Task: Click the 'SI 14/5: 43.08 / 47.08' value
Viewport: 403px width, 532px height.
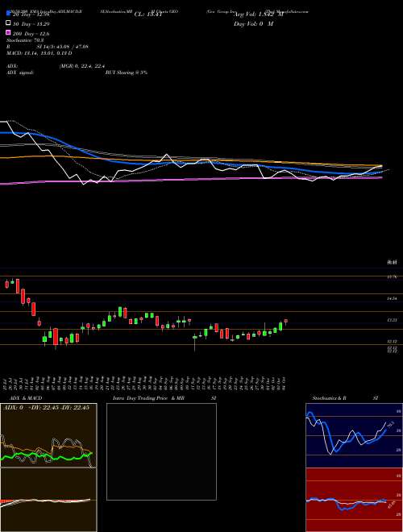Action: point(63,47)
